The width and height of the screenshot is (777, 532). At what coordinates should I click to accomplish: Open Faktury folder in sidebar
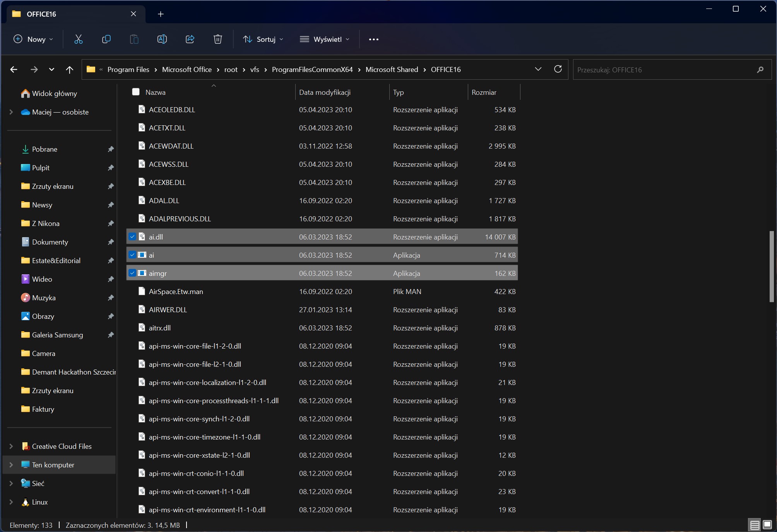[x=43, y=409]
